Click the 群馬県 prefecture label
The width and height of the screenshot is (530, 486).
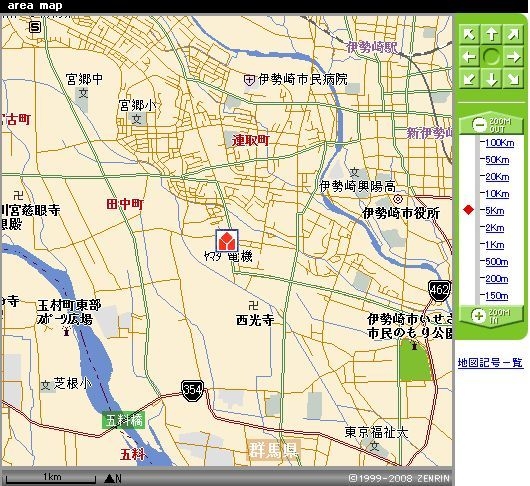click(274, 450)
